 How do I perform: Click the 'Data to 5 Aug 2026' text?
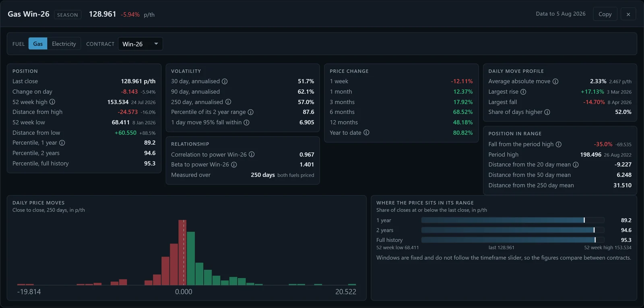tap(561, 14)
